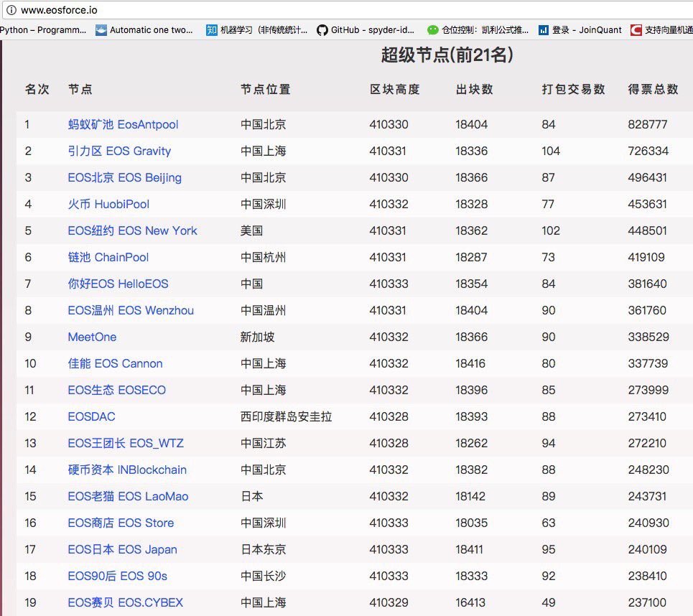Image resolution: width=693 pixels, height=616 pixels.
Task: Open the EOS纽约 EOS New York link
Action: pyautogui.click(x=132, y=230)
